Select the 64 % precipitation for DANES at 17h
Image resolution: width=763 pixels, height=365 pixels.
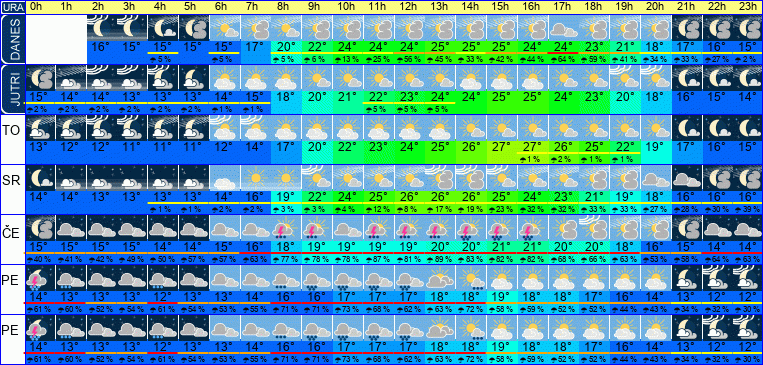tap(563, 59)
